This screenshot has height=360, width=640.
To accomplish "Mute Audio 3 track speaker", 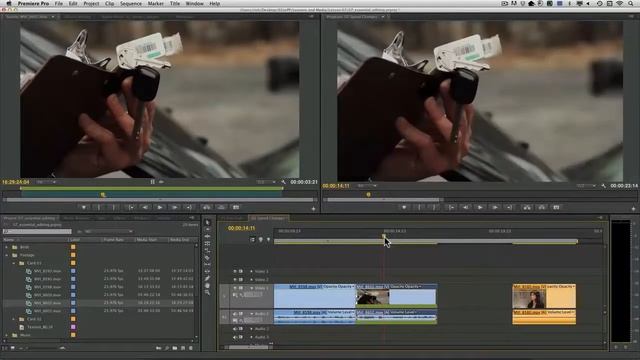I will point(235,337).
